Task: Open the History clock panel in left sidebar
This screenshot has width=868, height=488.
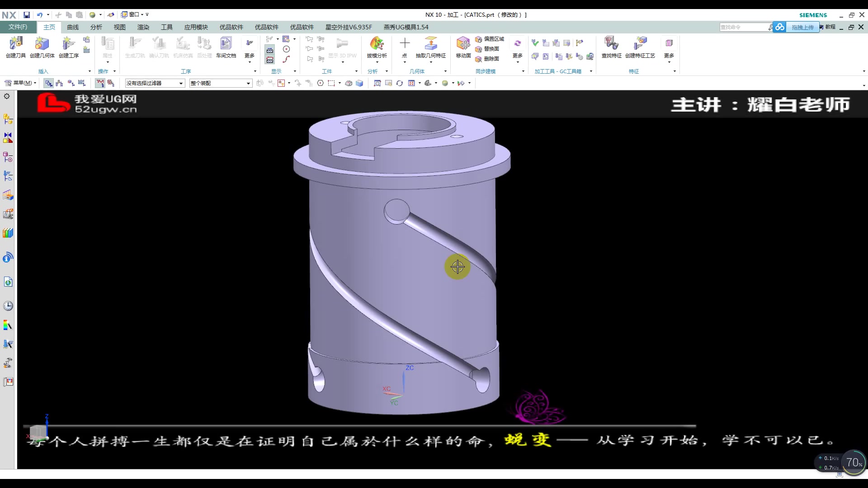Action: (8, 306)
